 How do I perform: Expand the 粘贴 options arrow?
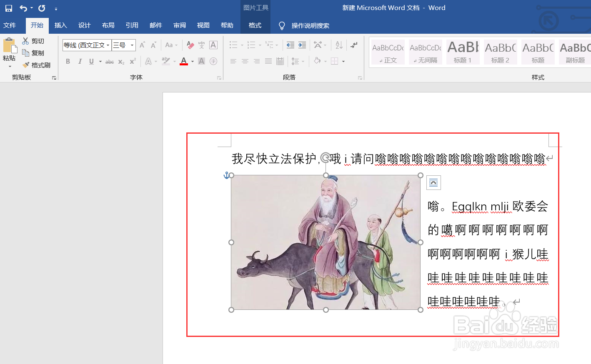[10, 66]
